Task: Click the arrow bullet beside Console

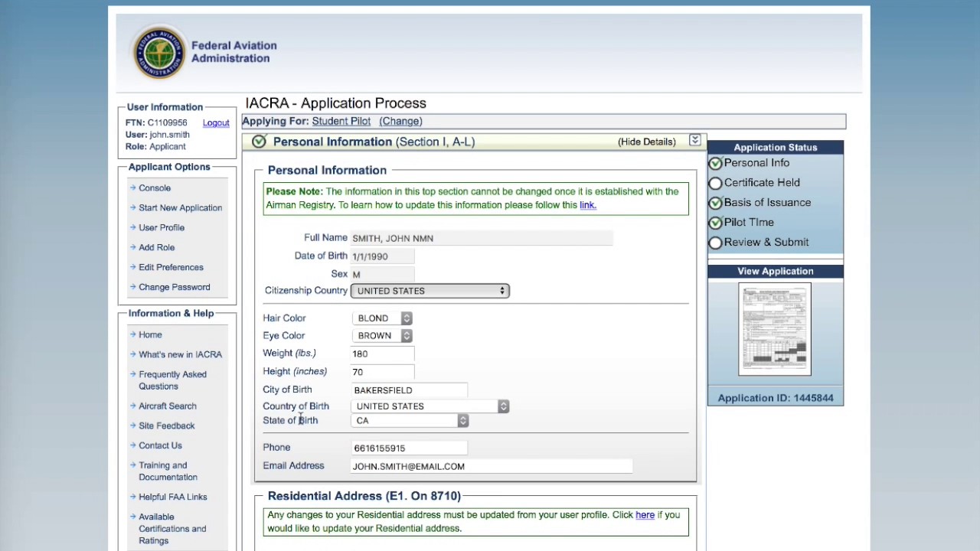Action: click(132, 187)
